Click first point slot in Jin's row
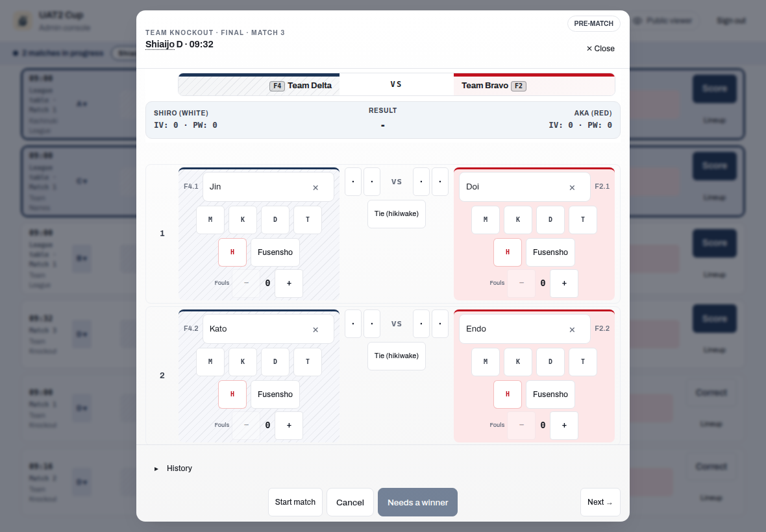Viewport: 766px width, 532px height. coord(353,182)
